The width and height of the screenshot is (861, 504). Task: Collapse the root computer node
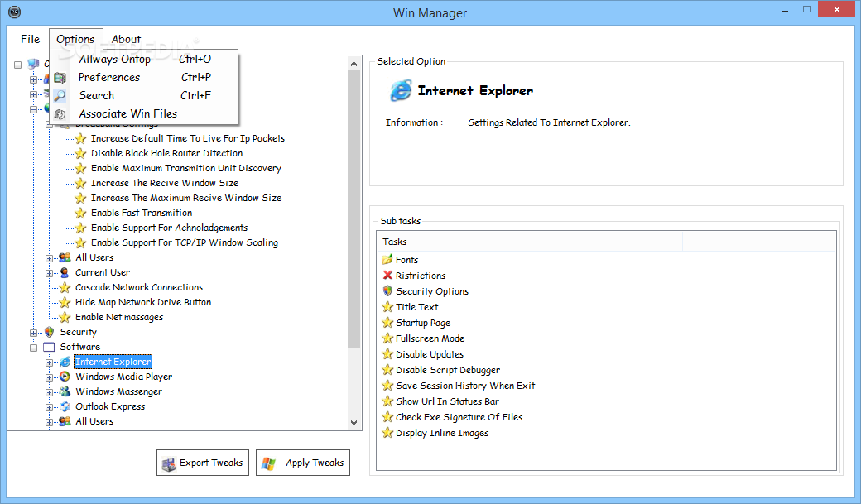click(18, 65)
